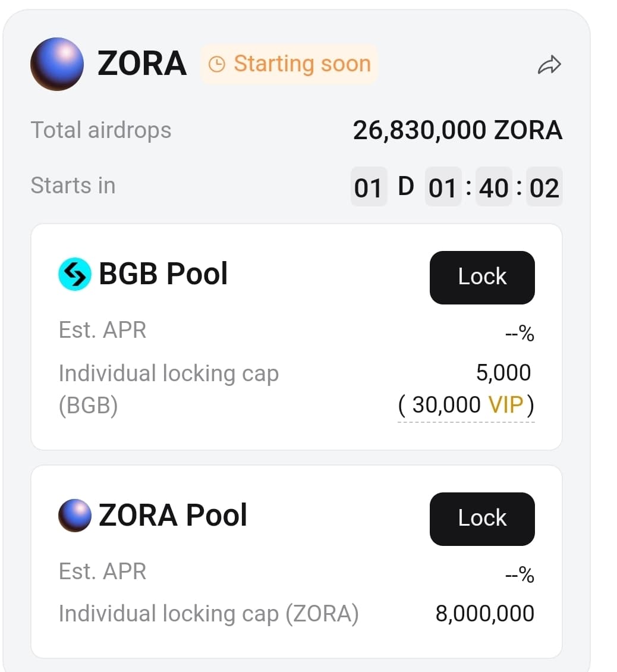Open the 30,000 VIP cap details
617x672 pixels.
pos(466,405)
